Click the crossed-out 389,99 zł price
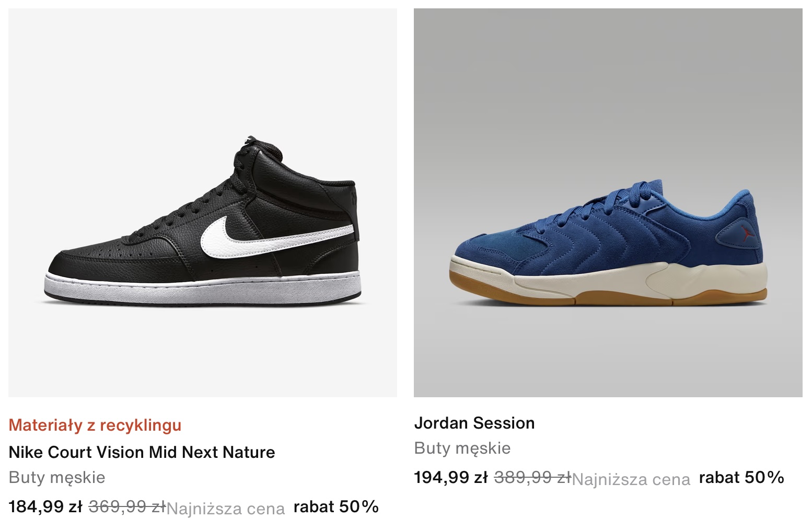 533,477
